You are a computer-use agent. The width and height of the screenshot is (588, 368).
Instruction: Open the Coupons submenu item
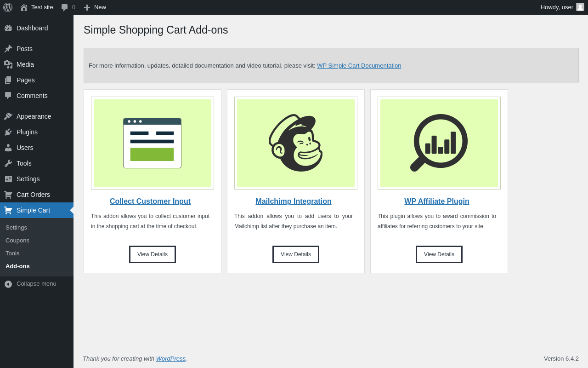[x=17, y=241]
